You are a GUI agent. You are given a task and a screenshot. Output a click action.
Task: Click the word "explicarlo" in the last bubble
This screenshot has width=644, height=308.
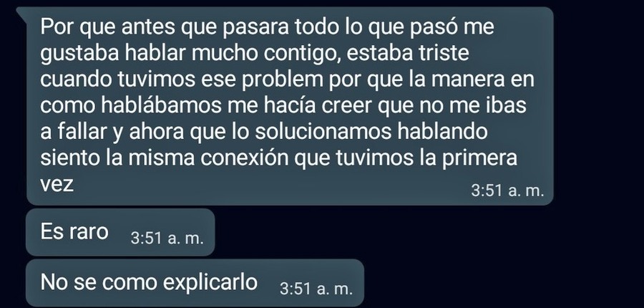click(x=210, y=283)
